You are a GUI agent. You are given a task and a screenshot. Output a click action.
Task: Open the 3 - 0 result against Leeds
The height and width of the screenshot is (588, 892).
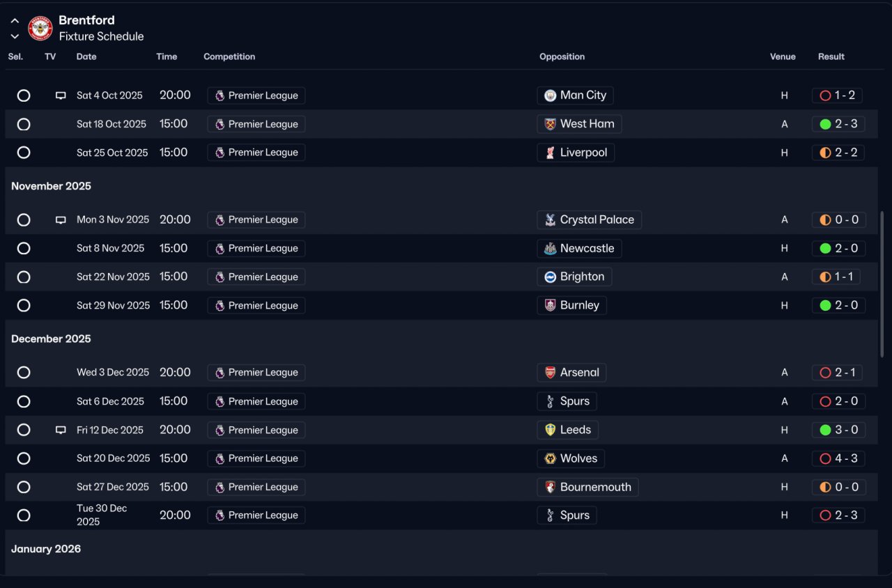tap(839, 430)
